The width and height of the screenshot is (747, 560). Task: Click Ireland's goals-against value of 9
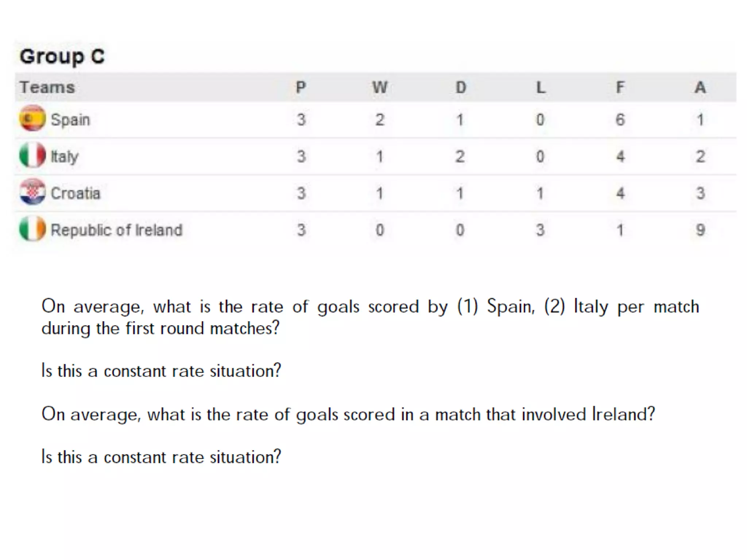(700, 230)
